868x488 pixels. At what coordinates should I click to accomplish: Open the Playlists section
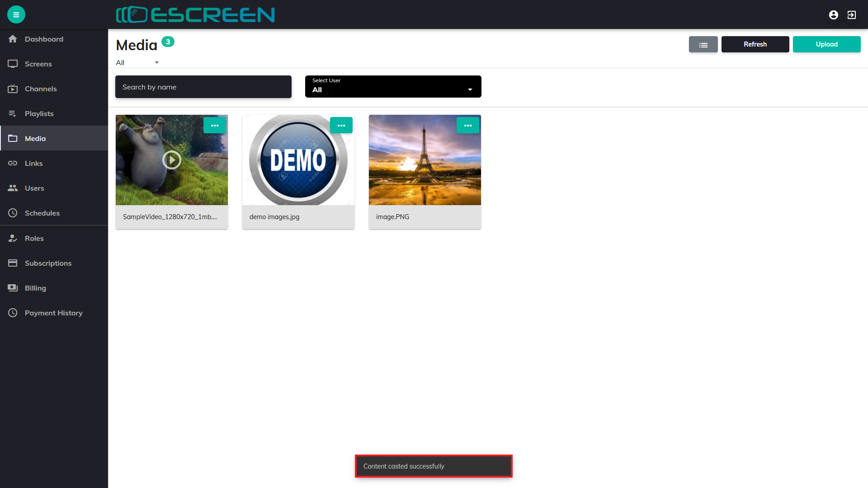pyautogui.click(x=39, y=114)
